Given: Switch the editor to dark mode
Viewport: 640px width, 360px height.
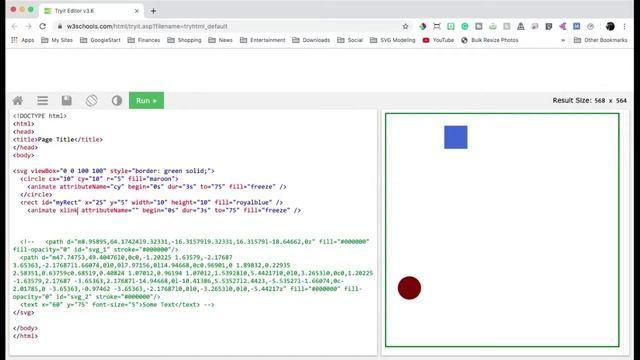Looking at the screenshot, I should pos(117,100).
